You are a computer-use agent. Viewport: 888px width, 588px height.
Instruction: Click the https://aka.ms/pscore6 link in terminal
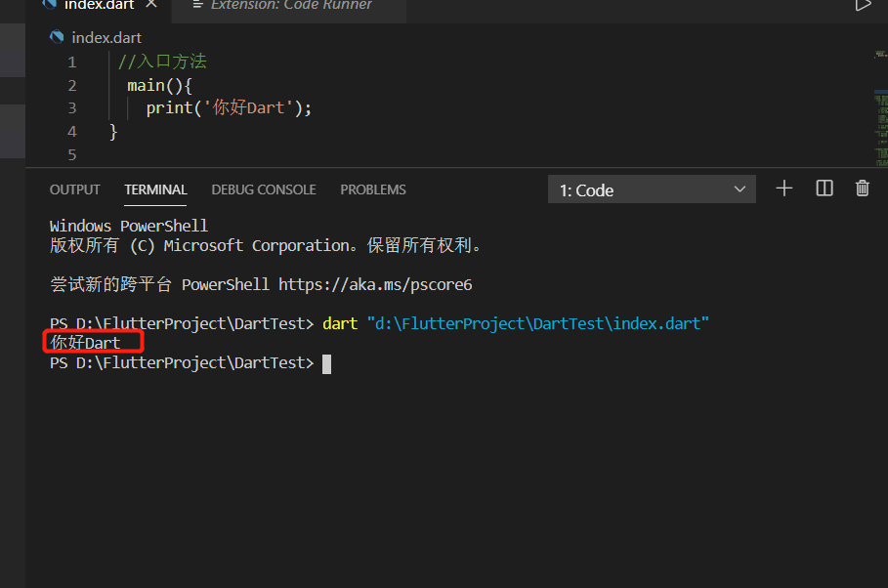(375, 284)
